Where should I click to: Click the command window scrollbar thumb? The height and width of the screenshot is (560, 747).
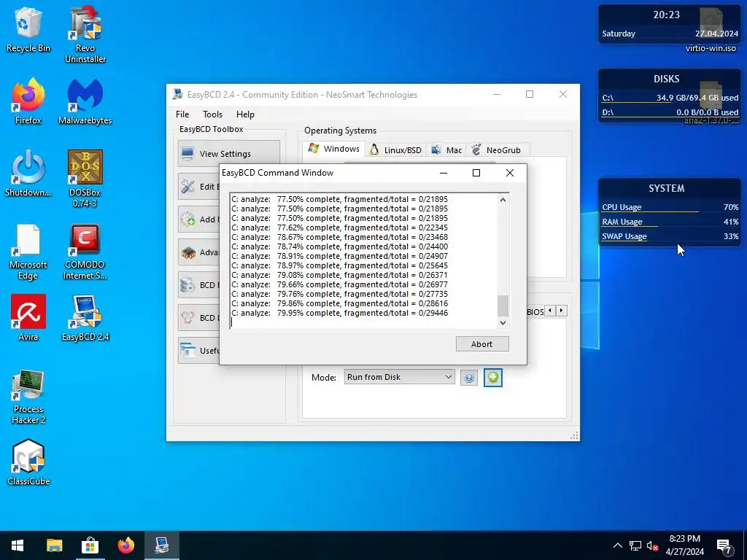point(503,306)
